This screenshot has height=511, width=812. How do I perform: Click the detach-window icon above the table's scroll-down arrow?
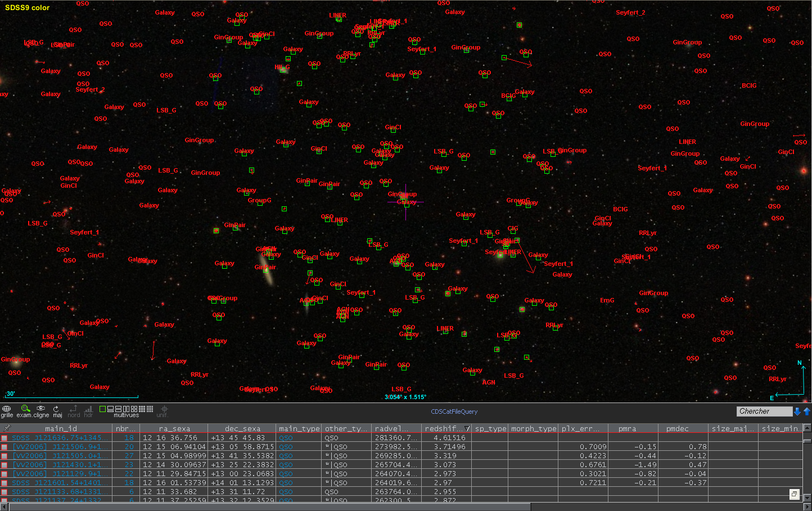click(x=794, y=494)
